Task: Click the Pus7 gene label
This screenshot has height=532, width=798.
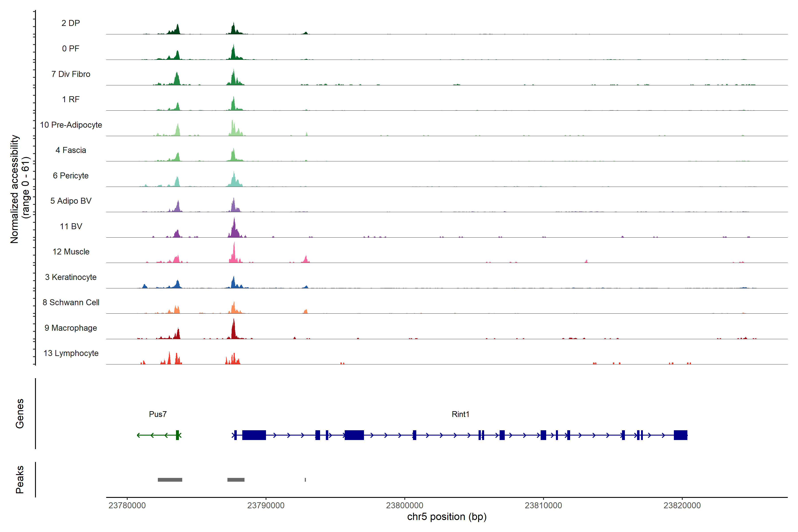Action: 158,414
